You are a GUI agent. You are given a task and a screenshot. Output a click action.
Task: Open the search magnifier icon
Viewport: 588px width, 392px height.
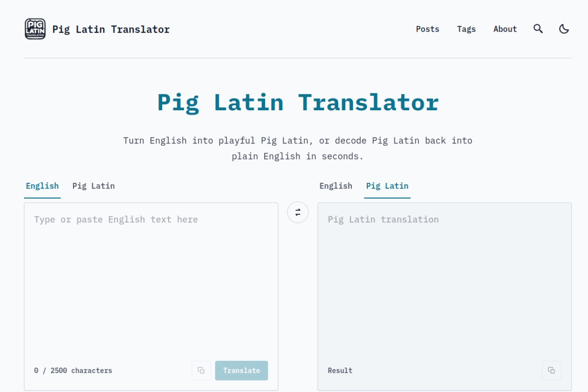[x=538, y=29]
